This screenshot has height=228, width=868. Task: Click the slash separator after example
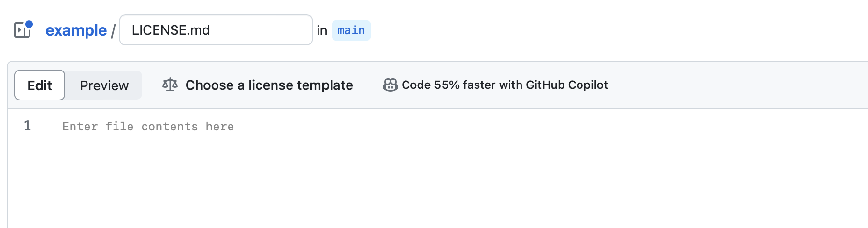113,31
